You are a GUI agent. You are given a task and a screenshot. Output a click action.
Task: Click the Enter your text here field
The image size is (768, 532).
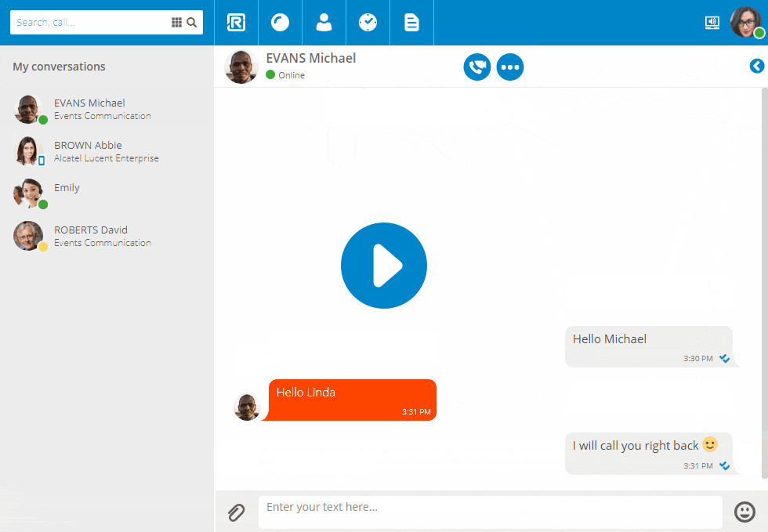click(x=491, y=512)
